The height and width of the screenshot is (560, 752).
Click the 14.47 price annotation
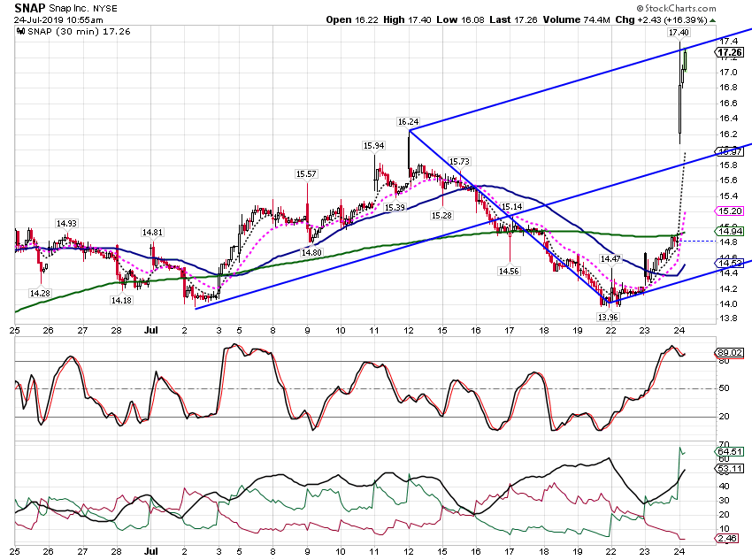(x=610, y=259)
